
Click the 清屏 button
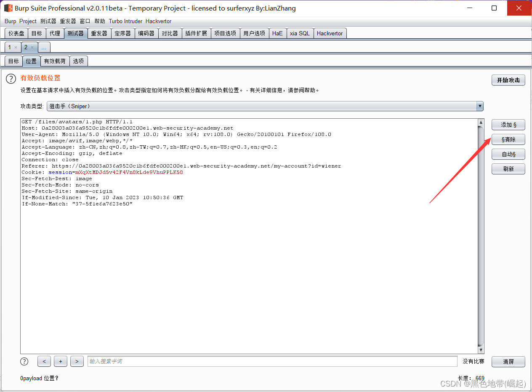[508, 361]
